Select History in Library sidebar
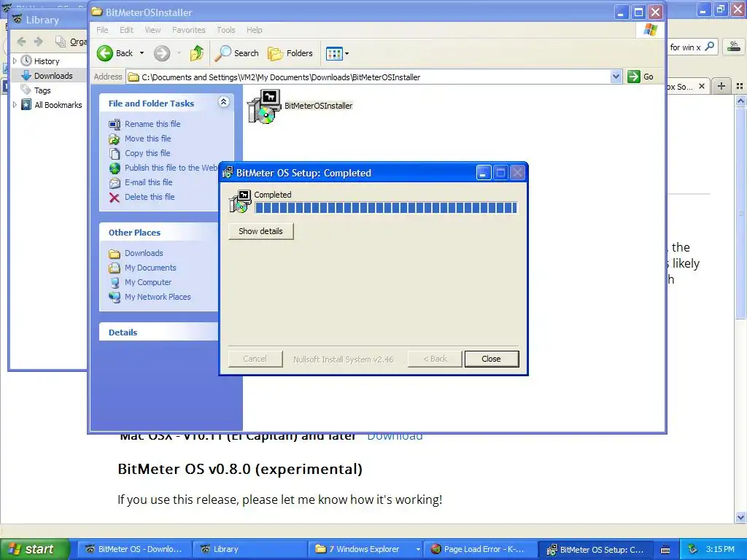 47,61
